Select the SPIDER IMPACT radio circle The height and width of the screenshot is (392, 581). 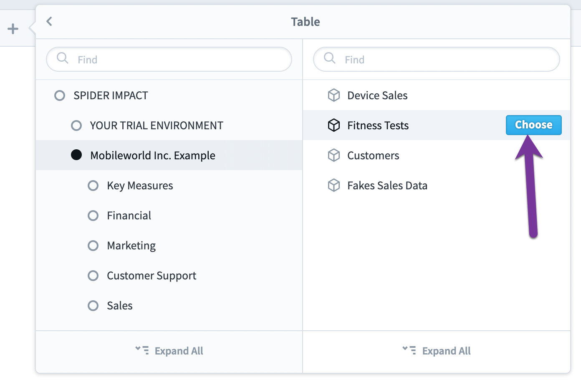pyautogui.click(x=60, y=95)
